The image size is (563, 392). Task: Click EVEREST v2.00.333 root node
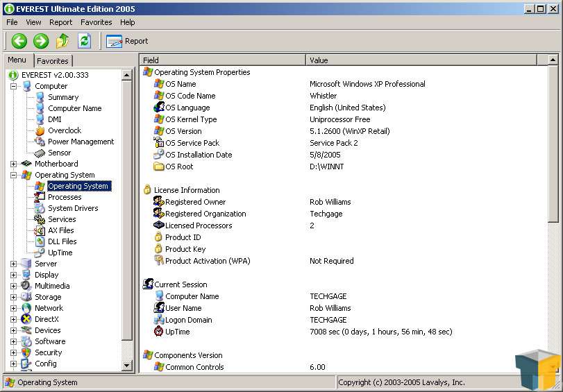point(55,75)
